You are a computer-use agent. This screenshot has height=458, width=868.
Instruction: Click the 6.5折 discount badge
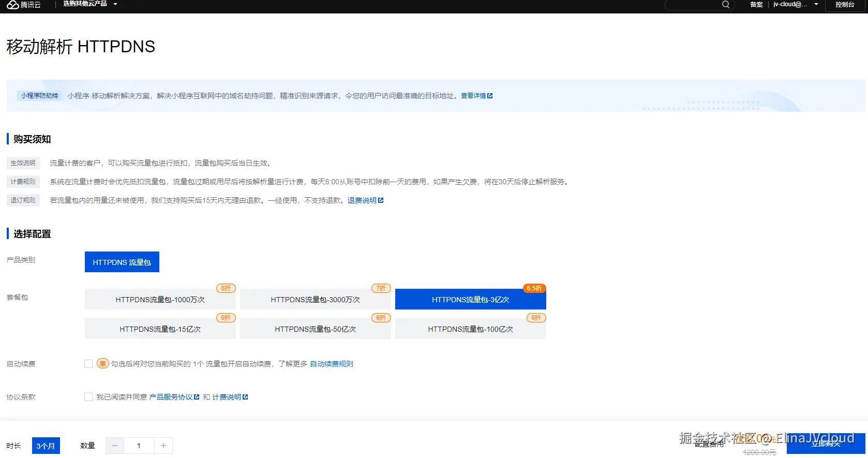click(534, 288)
